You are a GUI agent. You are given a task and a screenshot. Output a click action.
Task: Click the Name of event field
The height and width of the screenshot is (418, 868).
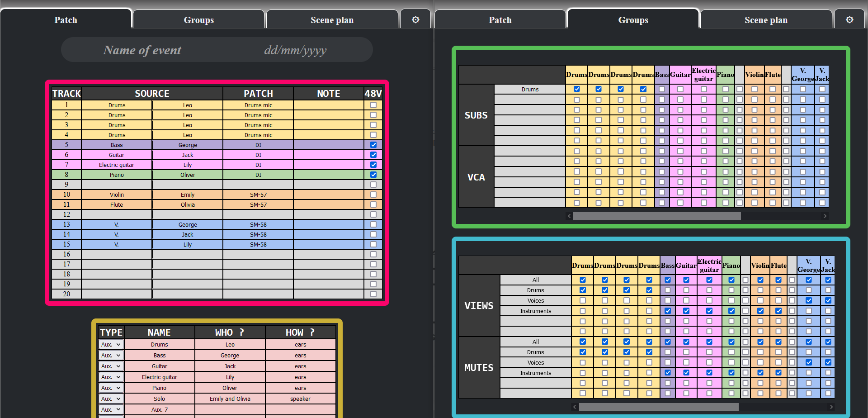(142, 50)
